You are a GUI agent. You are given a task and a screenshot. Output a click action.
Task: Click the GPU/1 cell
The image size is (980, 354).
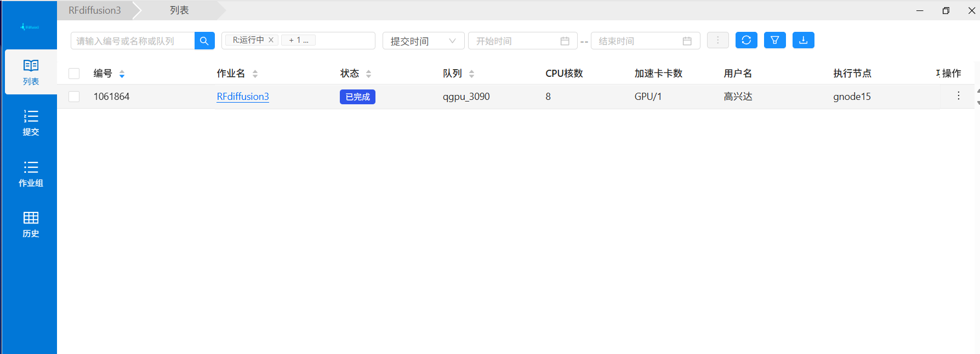(x=648, y=97)
